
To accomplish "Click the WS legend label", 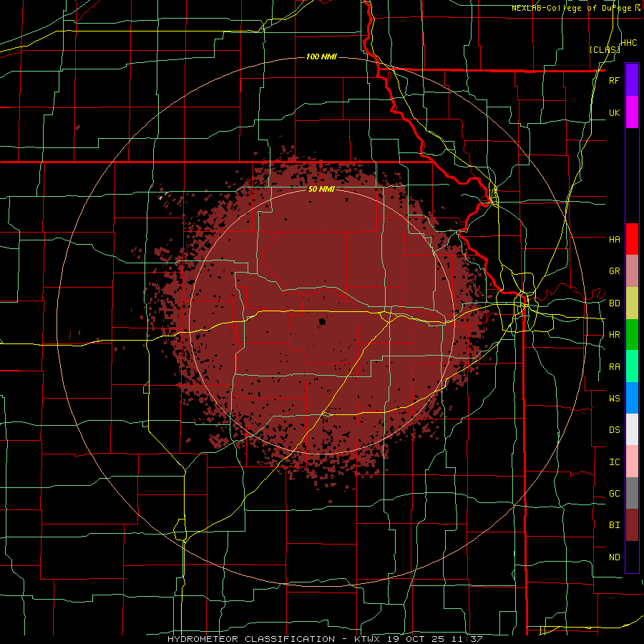I will (x=614, y=399).
